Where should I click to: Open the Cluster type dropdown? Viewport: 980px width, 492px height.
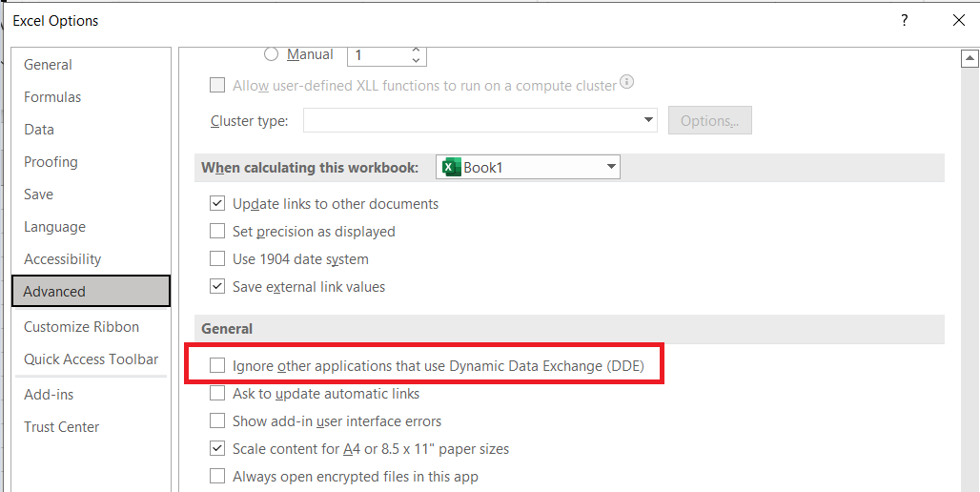coord(480,120)
